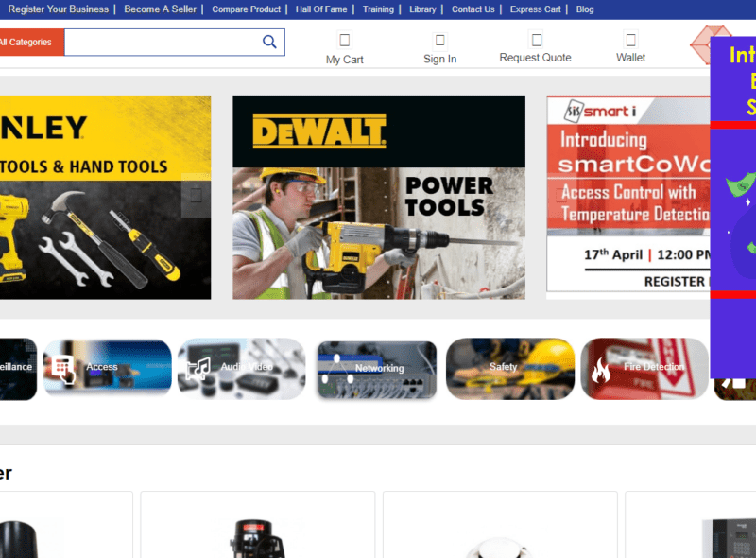
Task: Select the Fire Detection category tile
Action: pyautogui.click(x=644, y=369)
